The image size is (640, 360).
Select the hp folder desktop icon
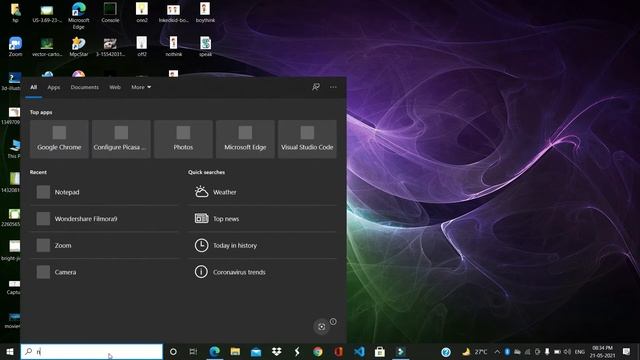tap(16, 12)
